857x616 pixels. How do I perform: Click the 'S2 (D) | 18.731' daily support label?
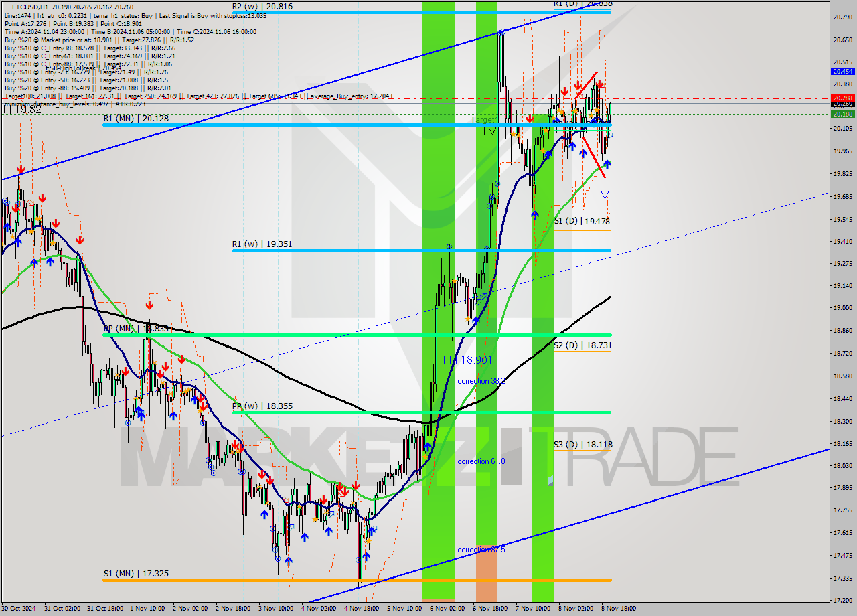582,345
